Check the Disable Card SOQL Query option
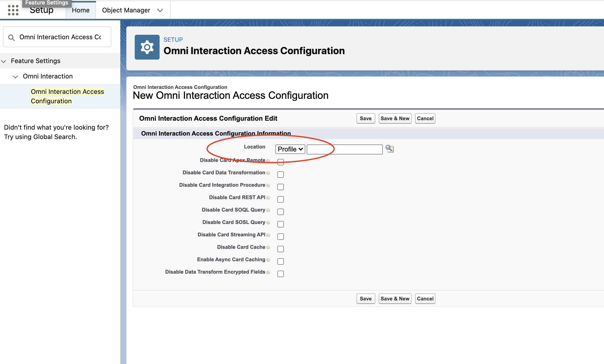This screenshot has height=364, width=604. (280, 212)
